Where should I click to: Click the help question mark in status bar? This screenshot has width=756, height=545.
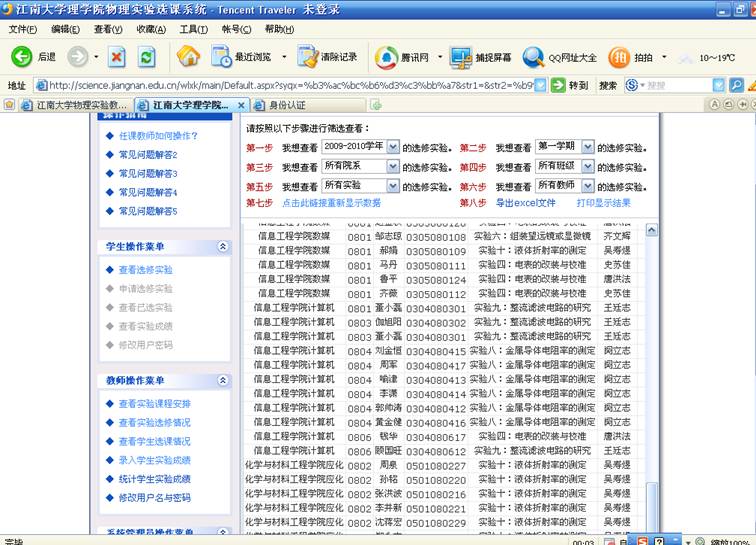(659, 541)
